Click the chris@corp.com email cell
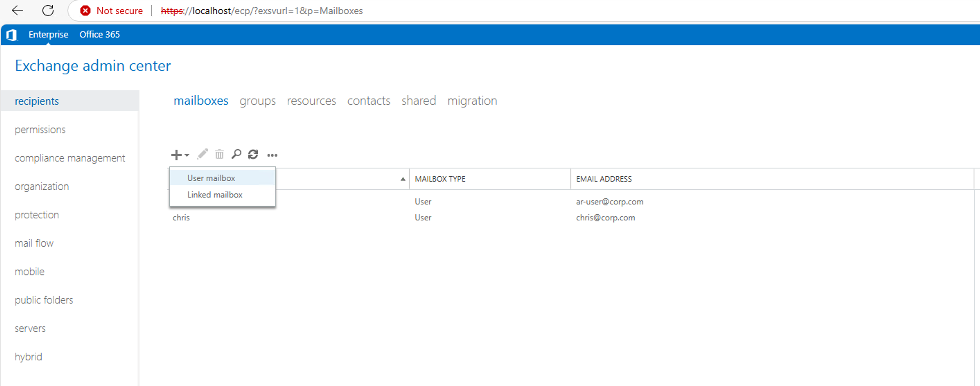 point(605,218)
